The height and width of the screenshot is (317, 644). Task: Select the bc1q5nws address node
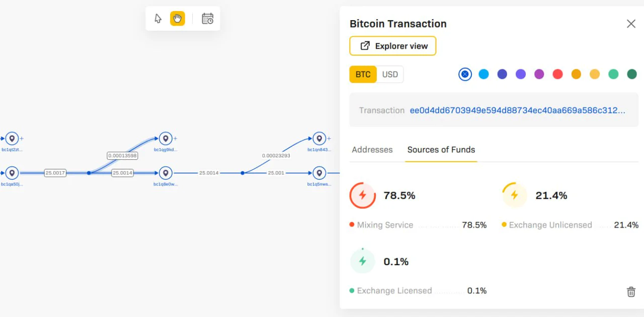[319, 173]
